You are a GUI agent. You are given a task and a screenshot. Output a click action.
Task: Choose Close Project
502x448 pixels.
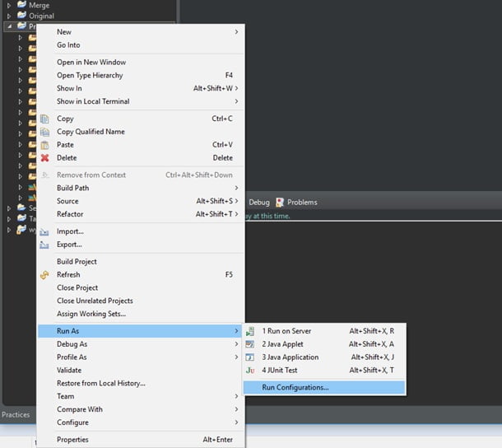(x=141, y=287)
